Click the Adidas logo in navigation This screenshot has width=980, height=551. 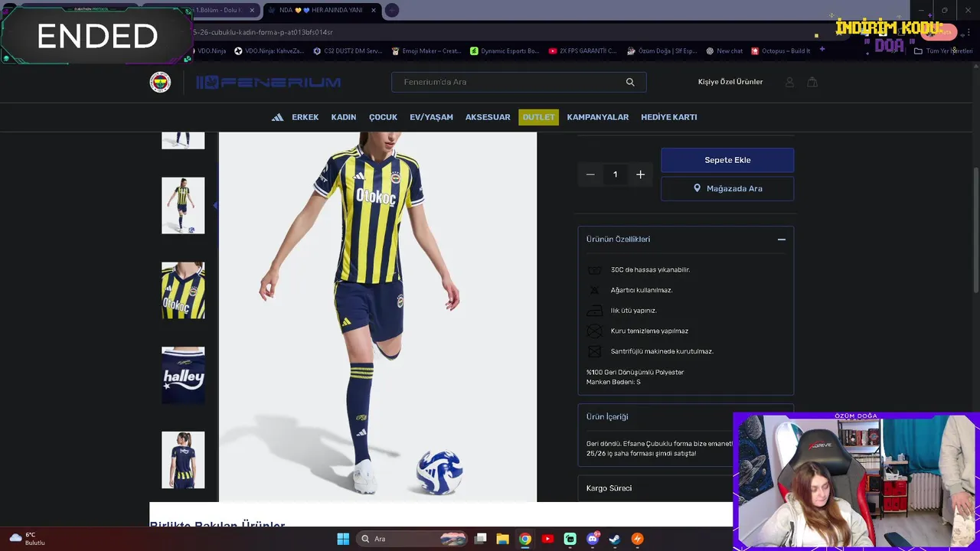(277, 117)
